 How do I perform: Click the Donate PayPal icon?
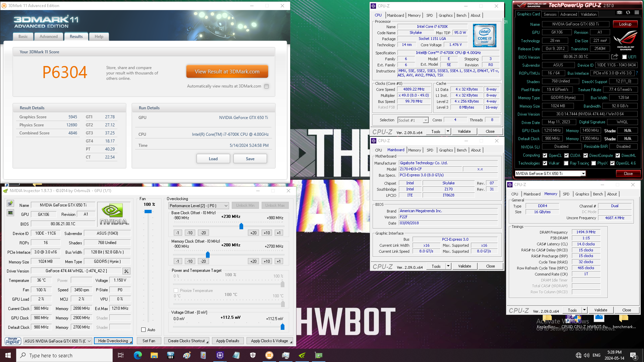click(13, 341)
